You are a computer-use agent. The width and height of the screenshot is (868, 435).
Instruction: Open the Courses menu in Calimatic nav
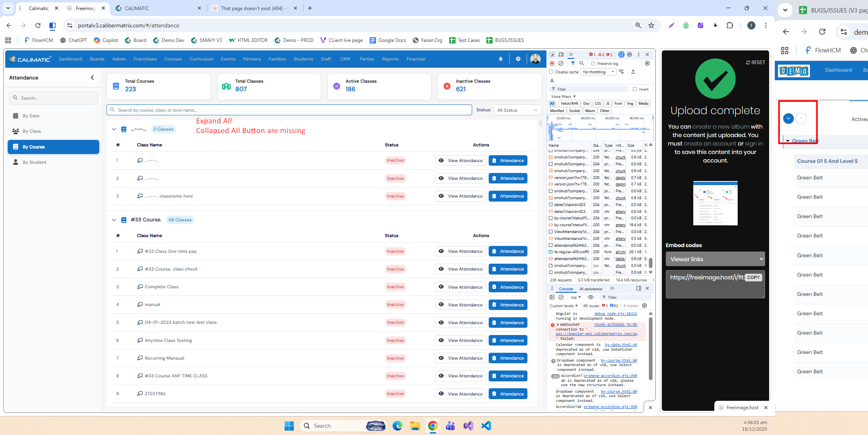click(x=173, y=59)
